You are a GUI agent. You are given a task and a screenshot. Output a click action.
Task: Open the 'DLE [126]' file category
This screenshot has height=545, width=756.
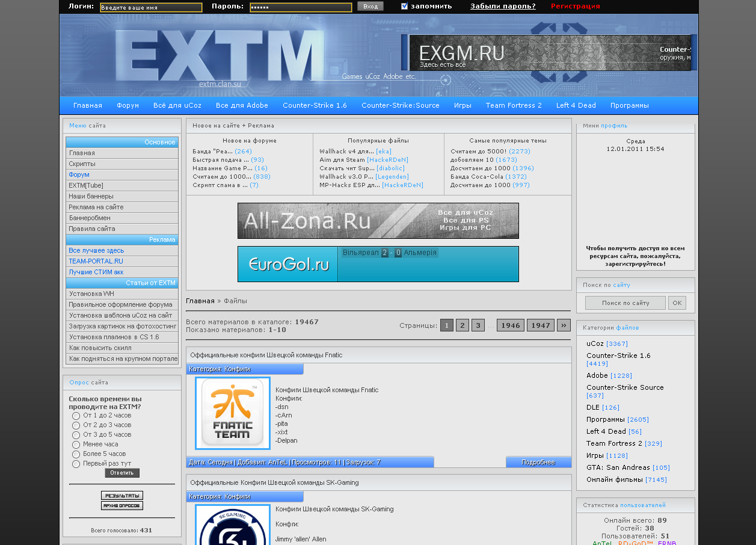[x=603, y=407]
